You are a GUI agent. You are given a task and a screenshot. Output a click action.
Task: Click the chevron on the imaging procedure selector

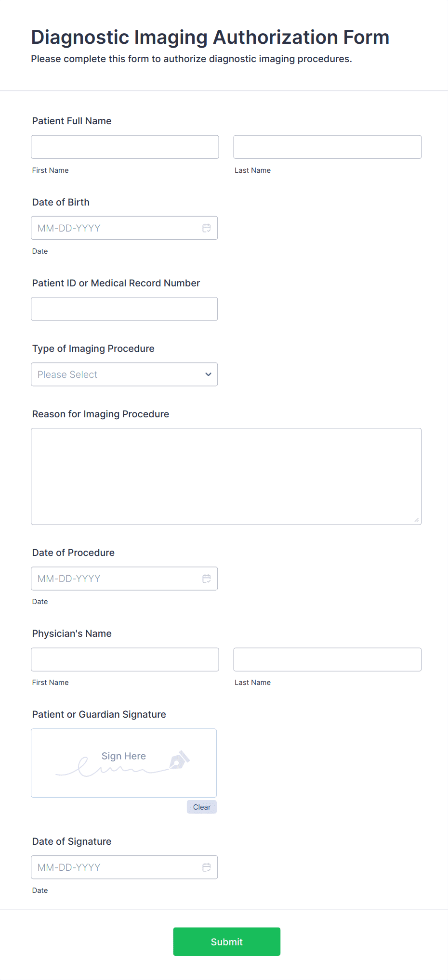coord(208,374)
